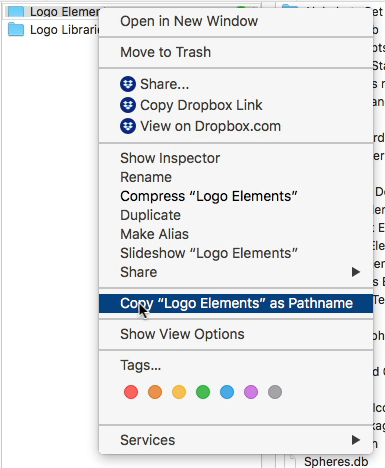Viewport: 385px width, 468px height.
Task: Apply the orange tag color
Action: pos(155,392)
